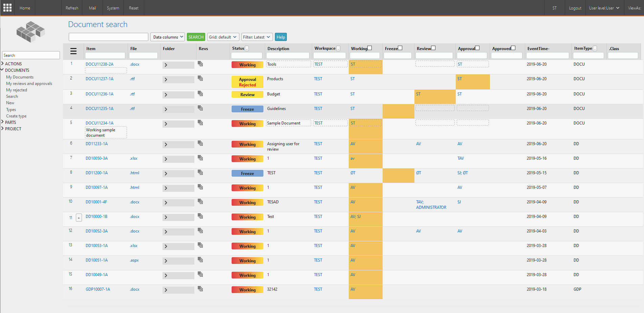Click the ST user label in top bar
The height and width of the screenshot is (313, 644).
coord(554,8)
